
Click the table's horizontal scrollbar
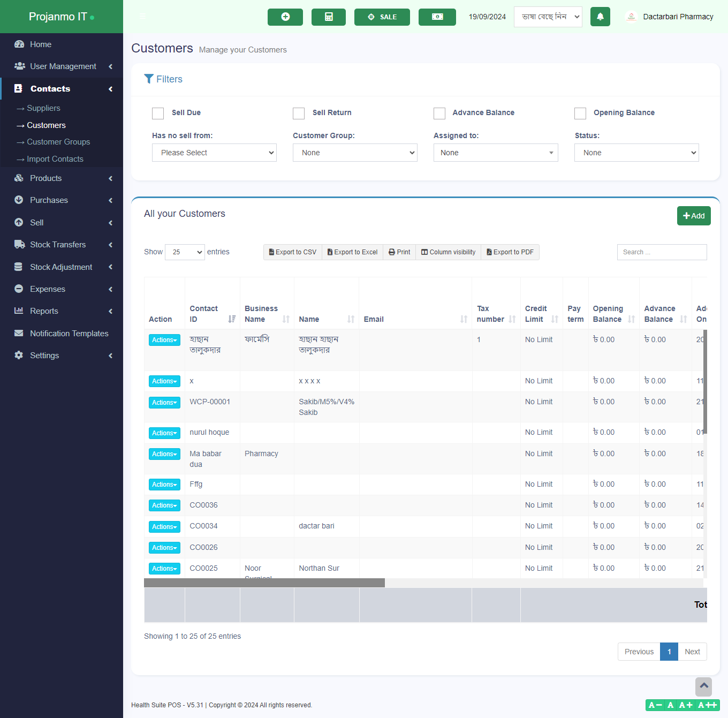click(x=264, y=583)
